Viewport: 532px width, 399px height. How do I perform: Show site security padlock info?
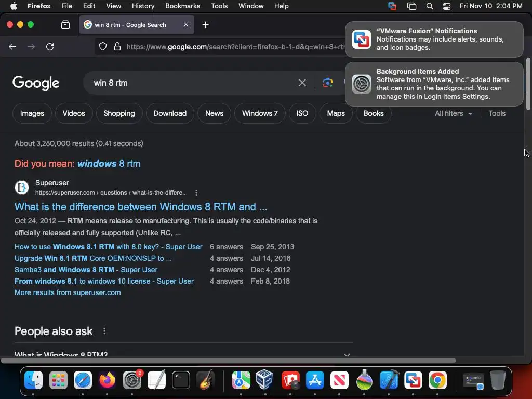(x=117, y=46)
